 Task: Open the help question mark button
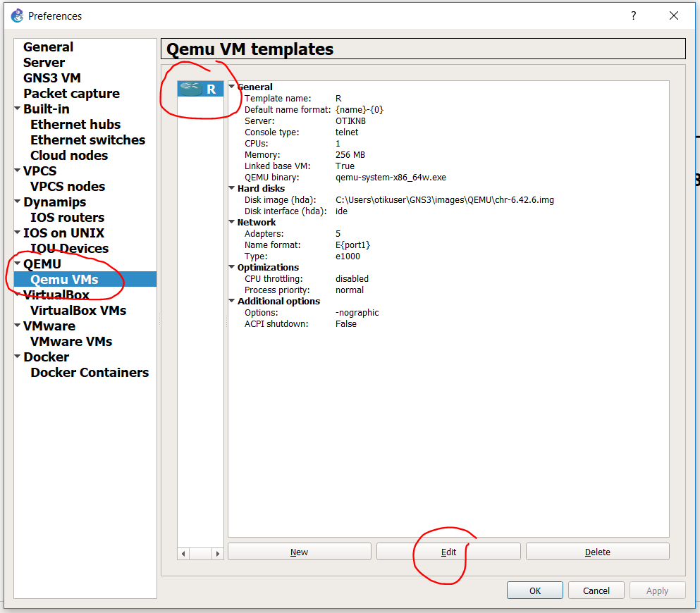point(634,16)
